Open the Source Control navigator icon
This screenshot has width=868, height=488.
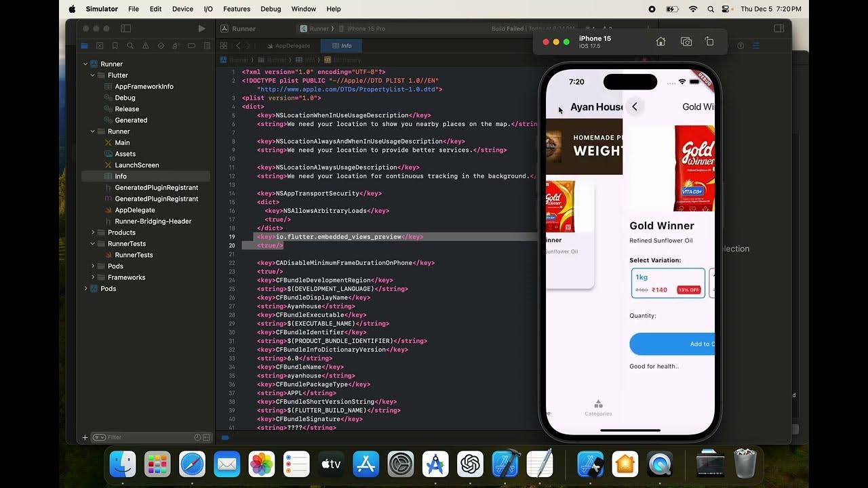100,46
